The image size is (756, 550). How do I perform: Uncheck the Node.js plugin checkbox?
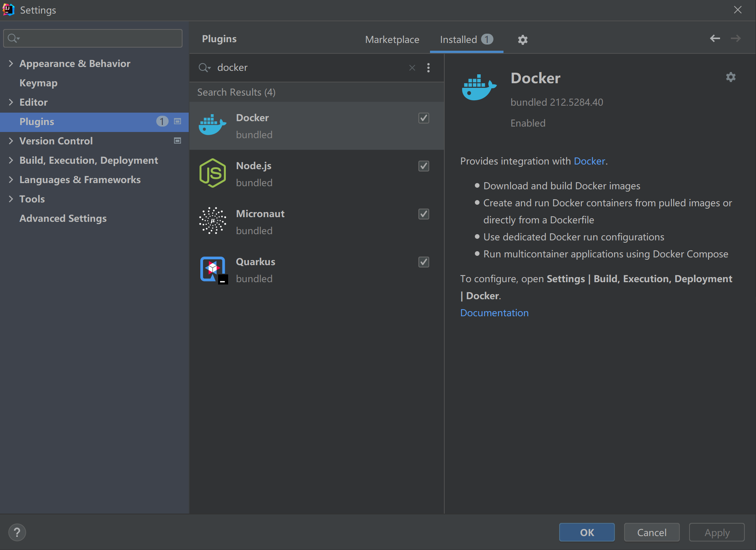pos(424,166)
